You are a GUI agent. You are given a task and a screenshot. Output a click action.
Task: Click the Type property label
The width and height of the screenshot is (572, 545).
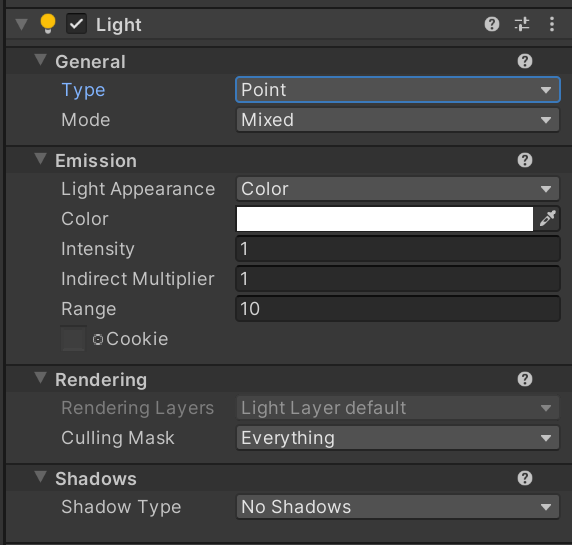pyautogui.click(x=83, y=90)
